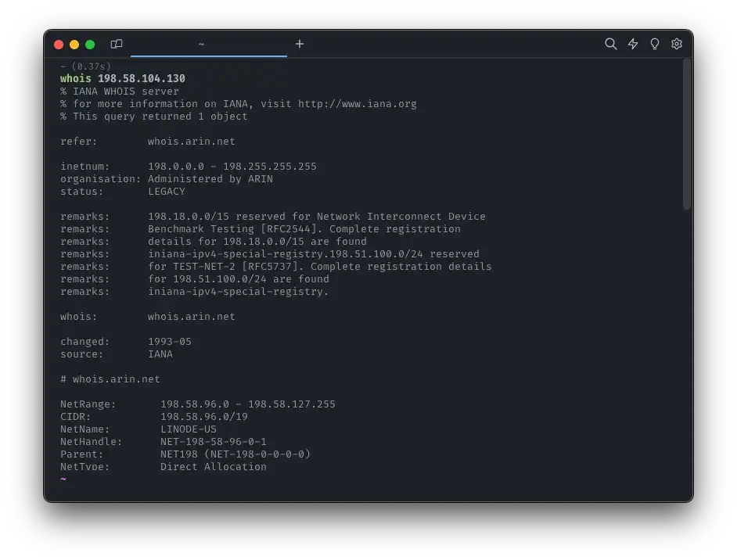Select the tab labeled ~
The image size is (737, 560).
click(x=202, y=44)
